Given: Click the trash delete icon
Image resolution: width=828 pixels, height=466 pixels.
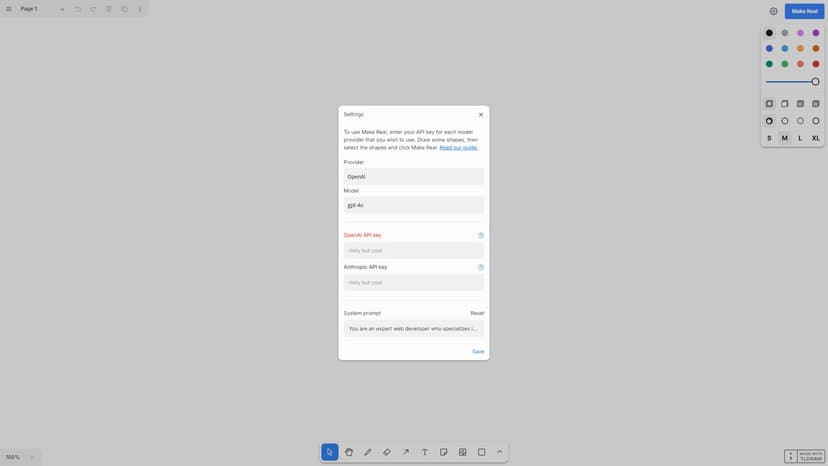Looking at the screenshot, I should pos(109,9).
